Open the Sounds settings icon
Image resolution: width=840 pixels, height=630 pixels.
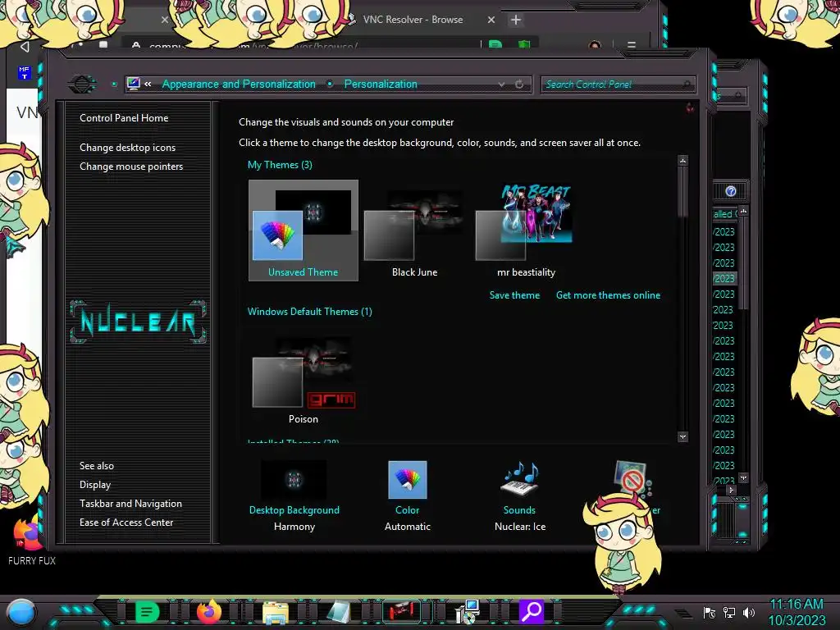pos(518,479)
